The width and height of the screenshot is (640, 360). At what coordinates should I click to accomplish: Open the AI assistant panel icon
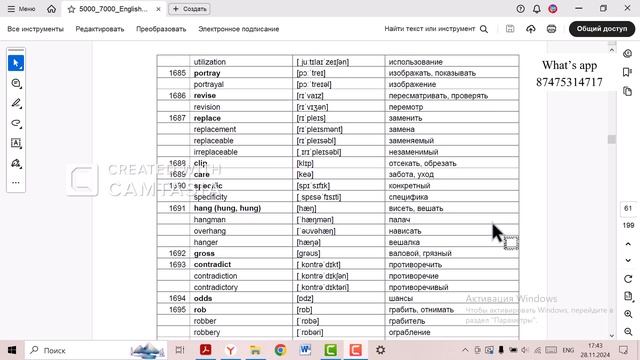628,53
